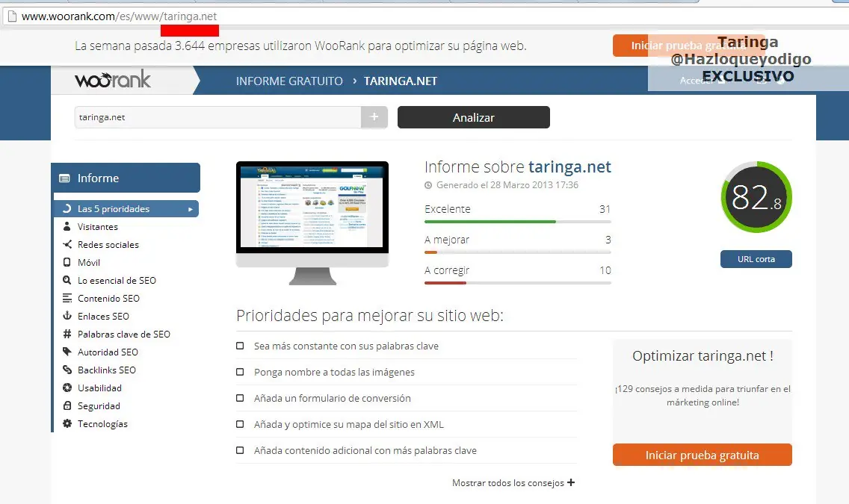Click the Contenido SEO lines icon
Viewport: 849px width, 504px height.
(67, 298)
